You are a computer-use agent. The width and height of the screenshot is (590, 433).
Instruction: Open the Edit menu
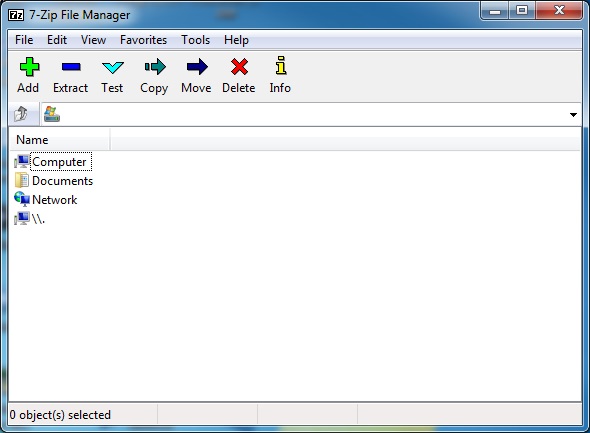[57, 40]
